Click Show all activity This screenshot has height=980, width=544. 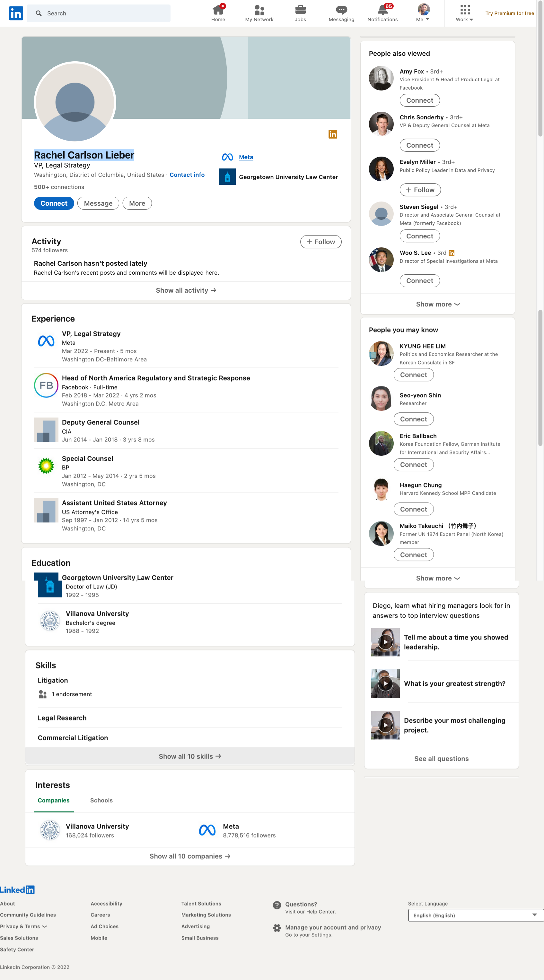(x=186, y=291)
